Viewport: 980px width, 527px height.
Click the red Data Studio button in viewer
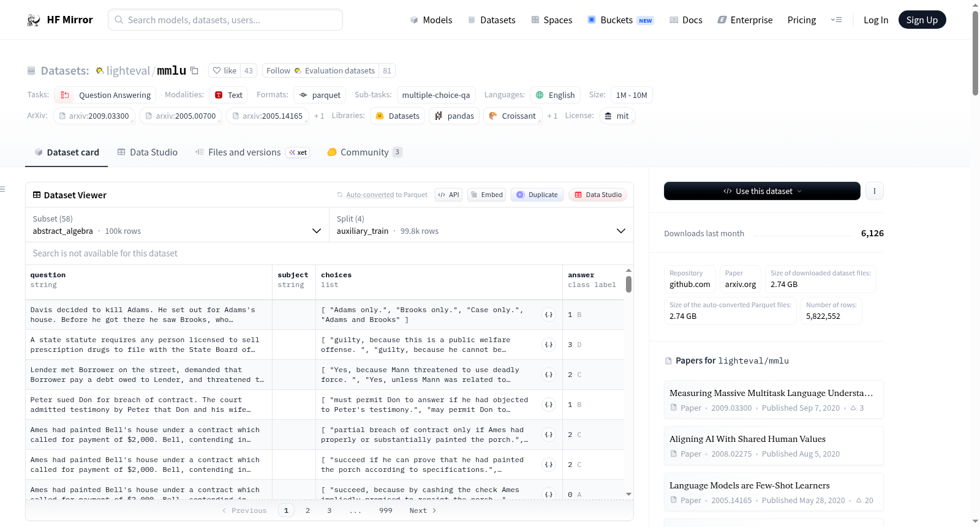[598, 195]
